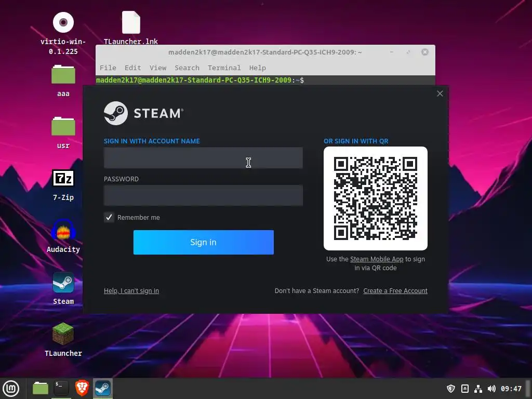Maximize the terminal window
The height and width of the screenshot is (399, 532).
point(408,52)
